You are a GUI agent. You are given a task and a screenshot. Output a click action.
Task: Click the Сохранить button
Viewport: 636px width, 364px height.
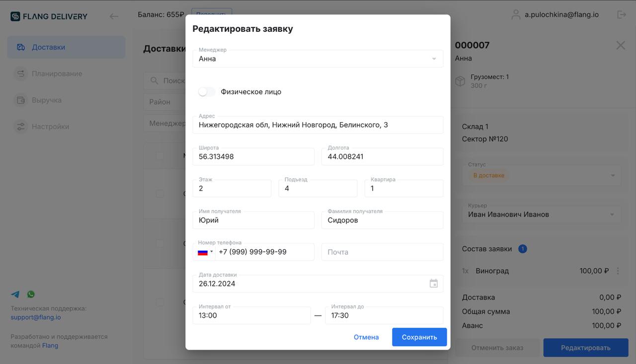point(419,337)
